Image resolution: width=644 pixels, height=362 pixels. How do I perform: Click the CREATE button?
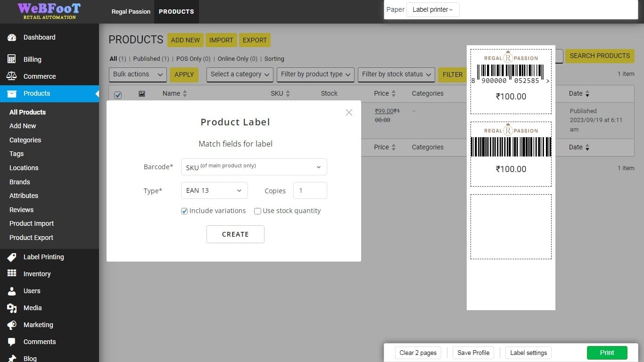(x=235, y=234)
